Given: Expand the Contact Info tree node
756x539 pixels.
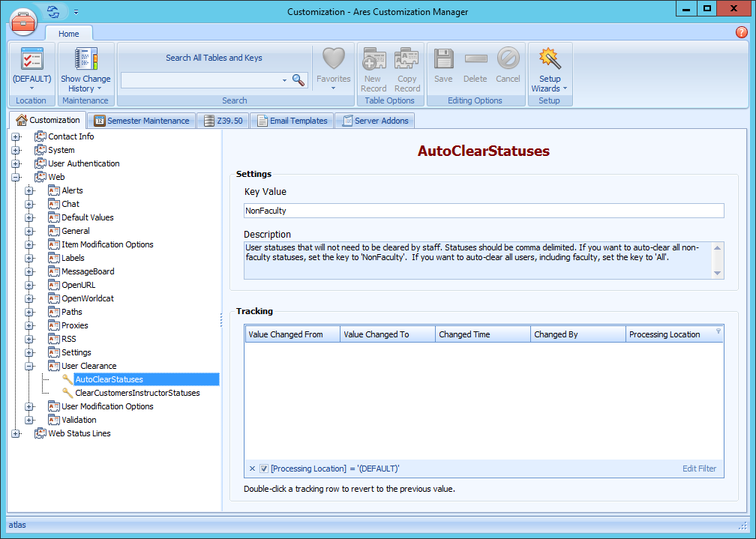Looking at the screenshot, I should 16,136.
